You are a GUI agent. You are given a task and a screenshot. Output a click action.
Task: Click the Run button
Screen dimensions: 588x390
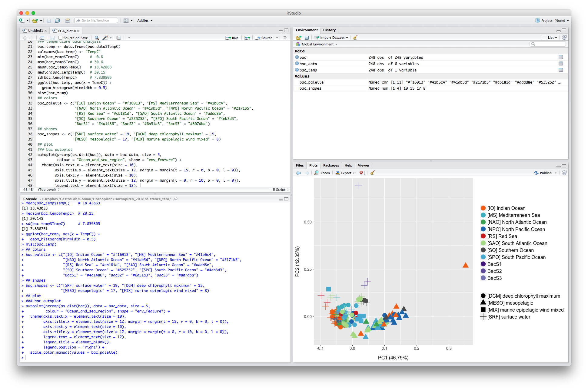click(232, 38)
